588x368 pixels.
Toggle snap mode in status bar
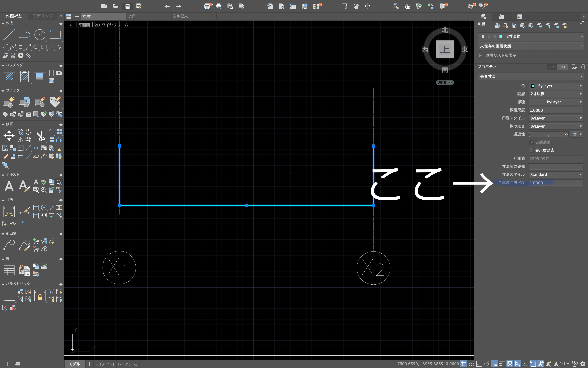[471, 364]
